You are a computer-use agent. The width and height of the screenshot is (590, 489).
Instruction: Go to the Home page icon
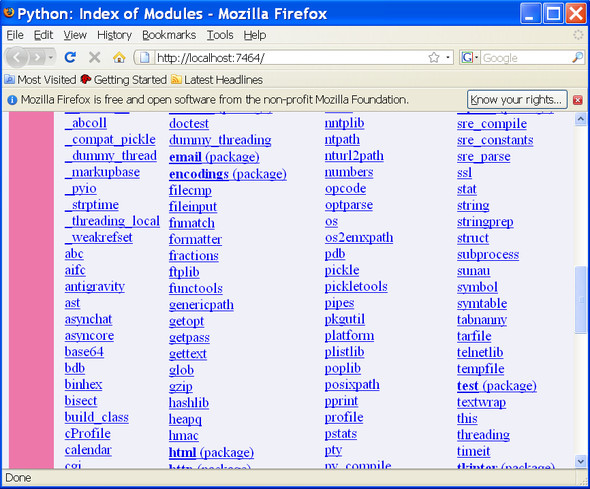(x=119, y=58)
